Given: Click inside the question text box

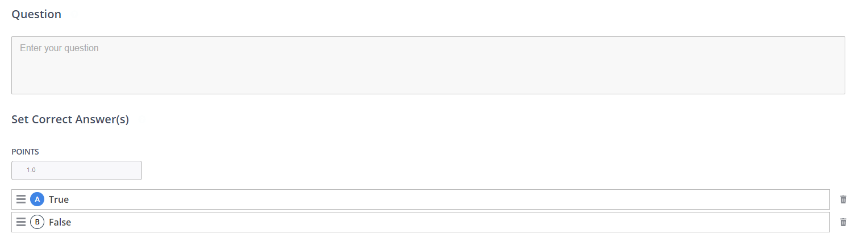Looking at the screenshot, I should [x=428, y=65].
